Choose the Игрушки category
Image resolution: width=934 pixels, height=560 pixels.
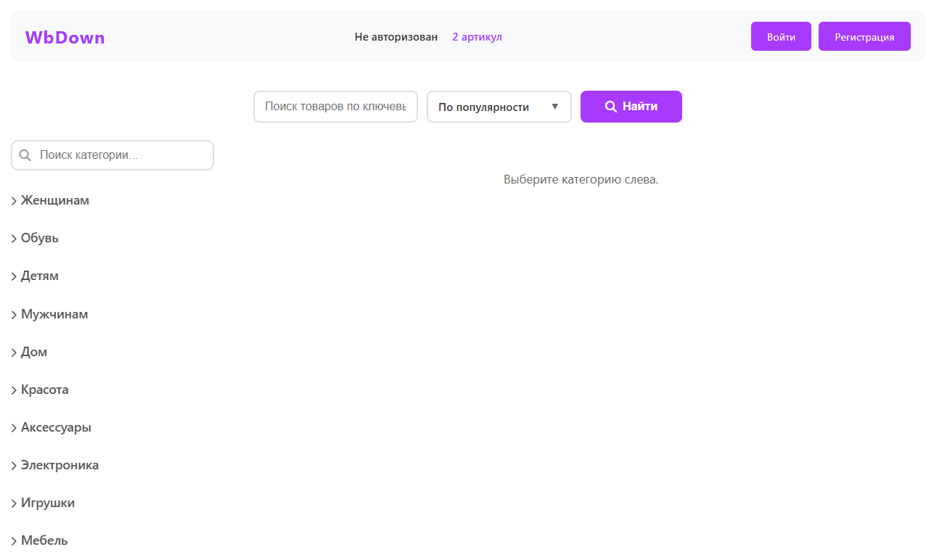tap(48, 503)
